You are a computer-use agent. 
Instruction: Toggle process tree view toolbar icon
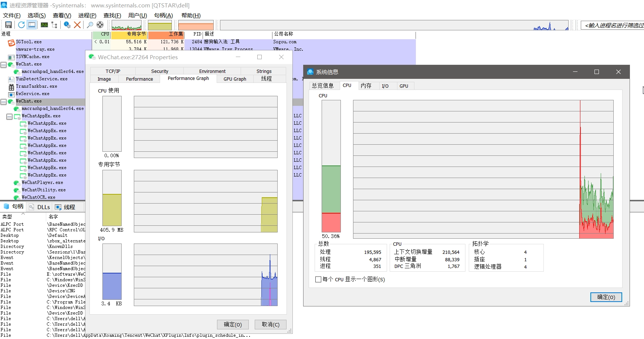[x=54, y=25]
